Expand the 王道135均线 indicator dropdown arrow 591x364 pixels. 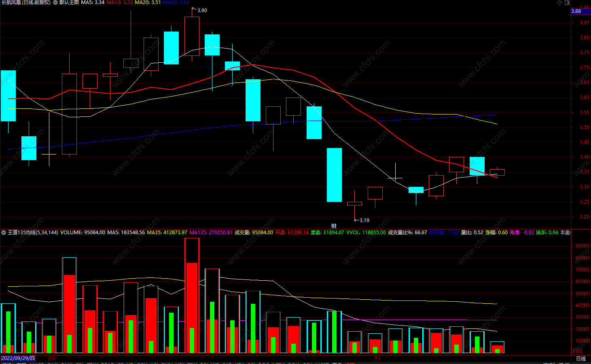pyautogui.click(x=4, y=233)
